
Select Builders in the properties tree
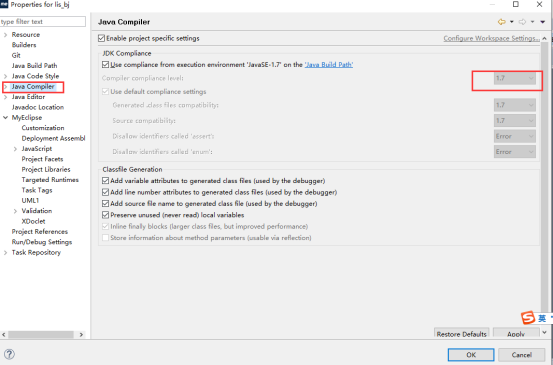pos(24,45)
